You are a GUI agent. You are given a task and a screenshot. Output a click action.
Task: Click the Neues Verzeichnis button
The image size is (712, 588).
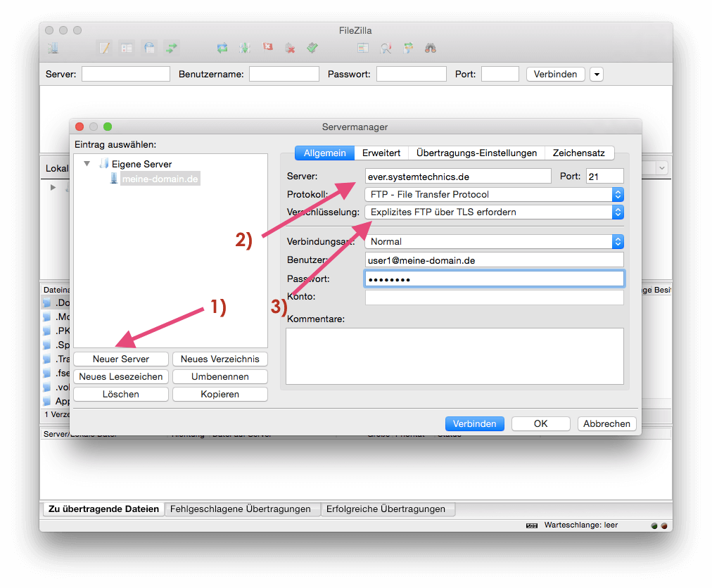point(220,359)
